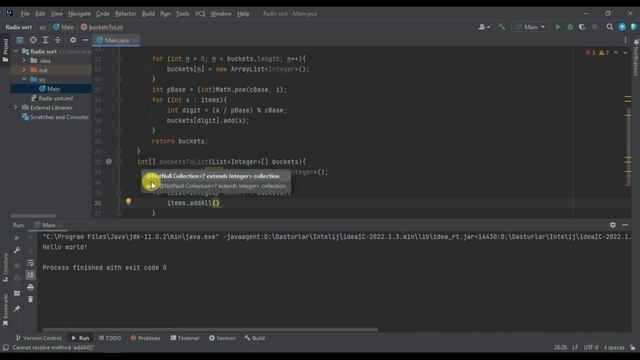Open the File menu
Image resolution: width=640 pixels, height=360 pixels.
pyautogui.click(x=25, y=13)
